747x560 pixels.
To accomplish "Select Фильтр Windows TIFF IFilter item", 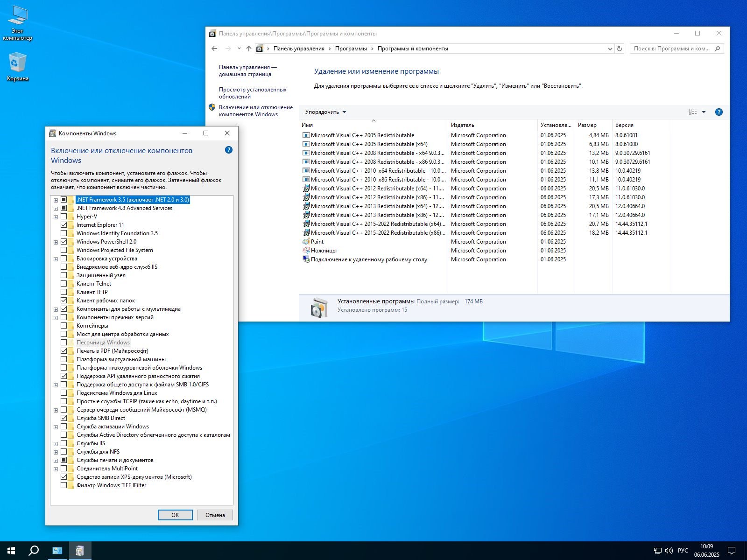I will coord(112,485).
